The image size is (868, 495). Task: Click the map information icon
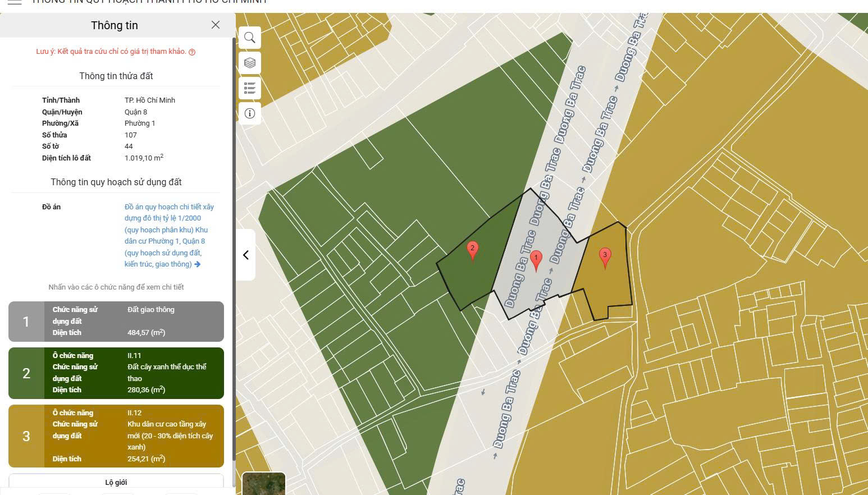(x=250, y=113)
